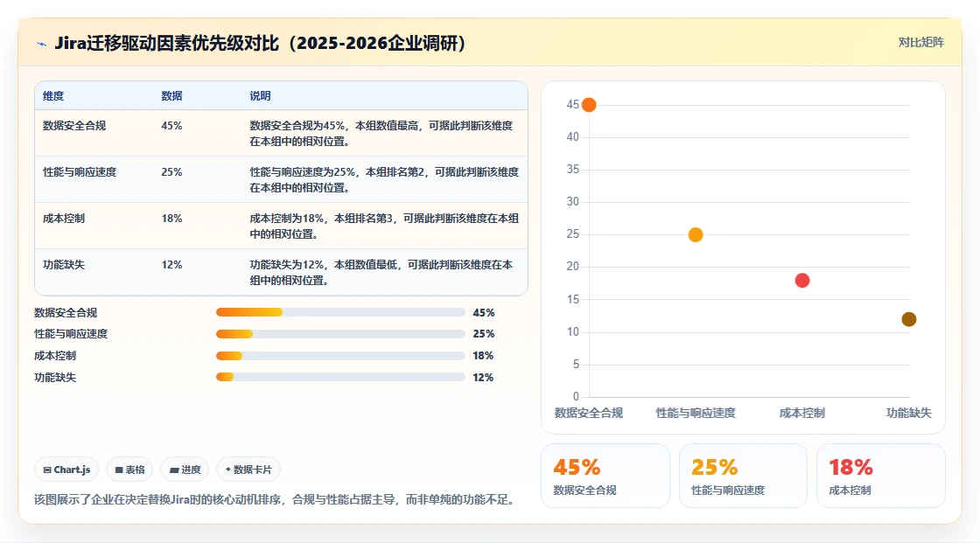The height and width of the screenshot is (543, 980).
Task: Click the 性能与响应速度 table row label
Action: [x=80, y=172]
